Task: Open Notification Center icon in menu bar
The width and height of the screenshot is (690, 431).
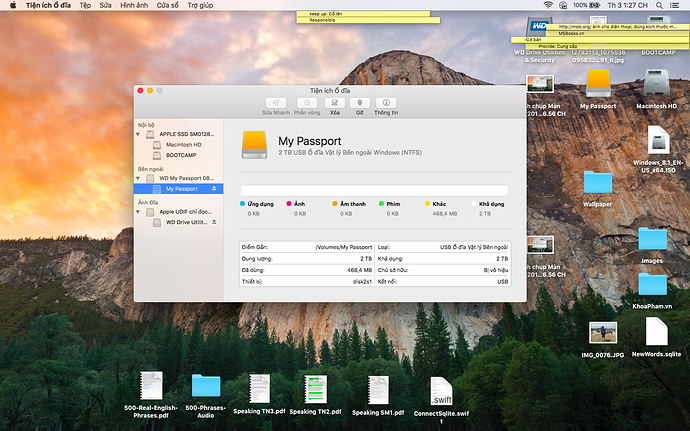Action: point(674,5)
